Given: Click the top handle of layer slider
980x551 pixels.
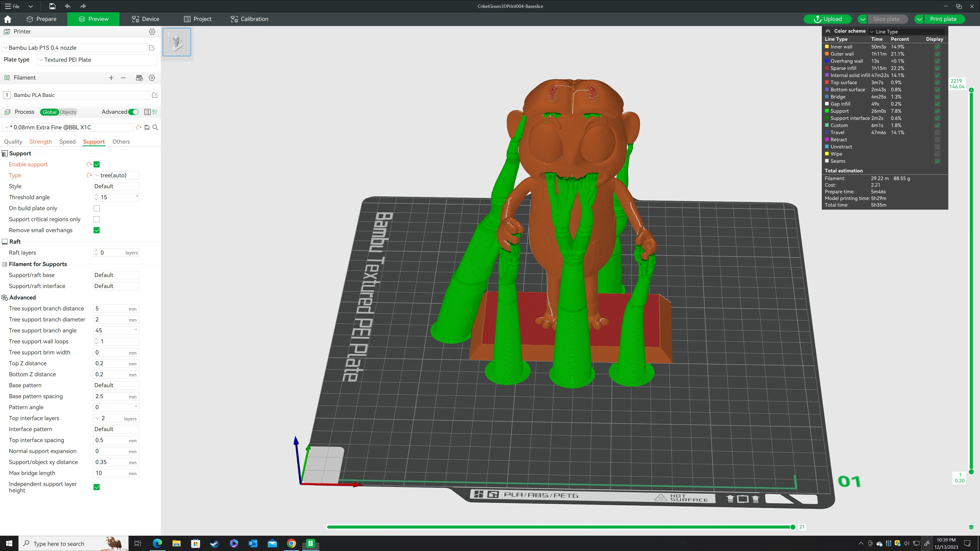Looking at the screenshot, I should click(x=971, y=90).
